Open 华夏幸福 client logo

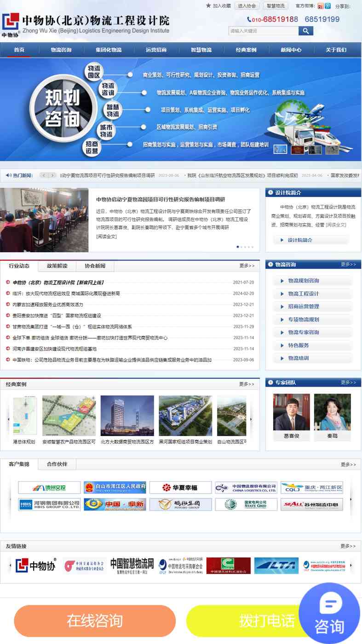pos(181,487)
